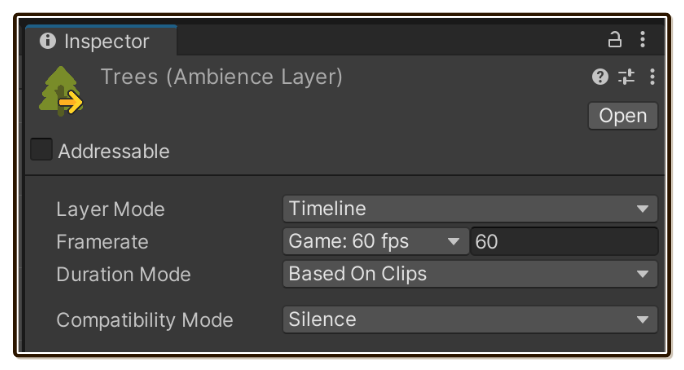Click the Duration Mode label
Screen dimensions: 684x370
point(123,274)
